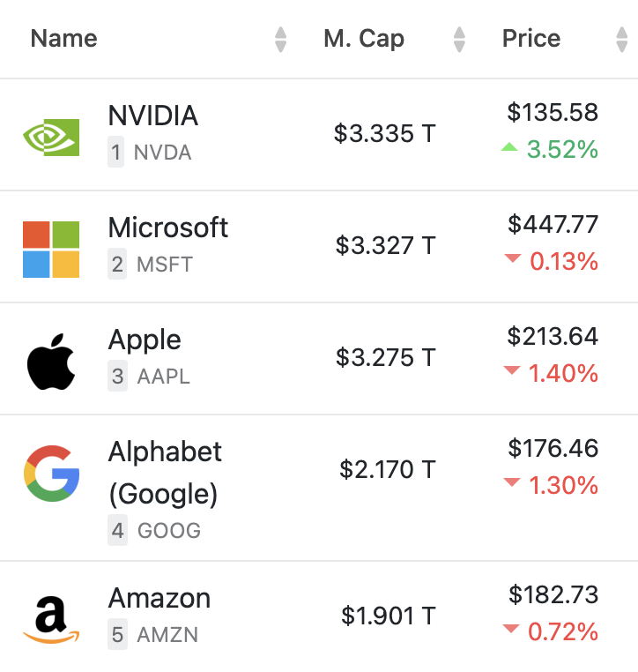This screenshot has width=638, height=672.
Task: Sort table by Name using arrows
Action: (x=280, y=40)
